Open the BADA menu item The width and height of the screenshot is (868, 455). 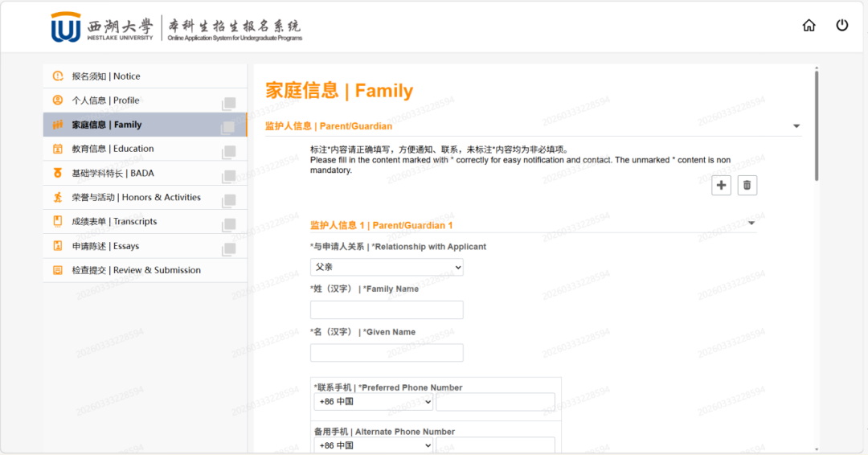[x=145, y=174]
